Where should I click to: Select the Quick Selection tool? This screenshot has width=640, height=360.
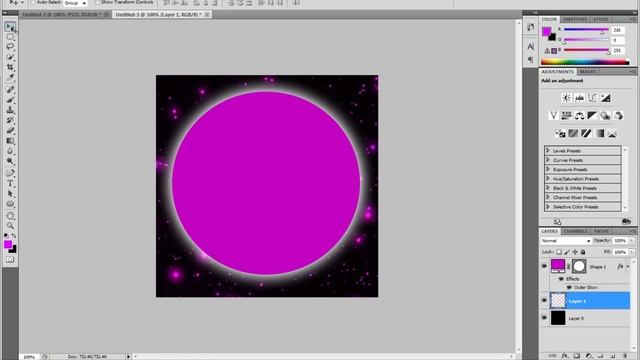pos(10,57)
